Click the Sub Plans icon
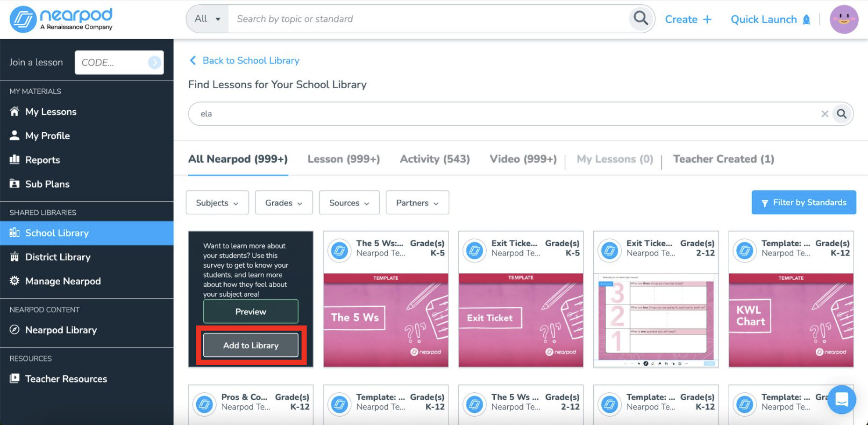Screen dimensions: 868x425 [x=14, y=184]
